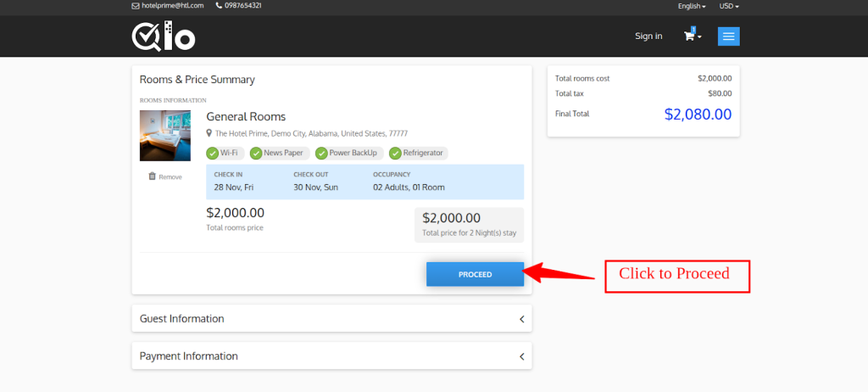The width and height of the screenshot is (868, 392).
Task: Click the Qlo logo in header
Action: (x=164, y=36)
